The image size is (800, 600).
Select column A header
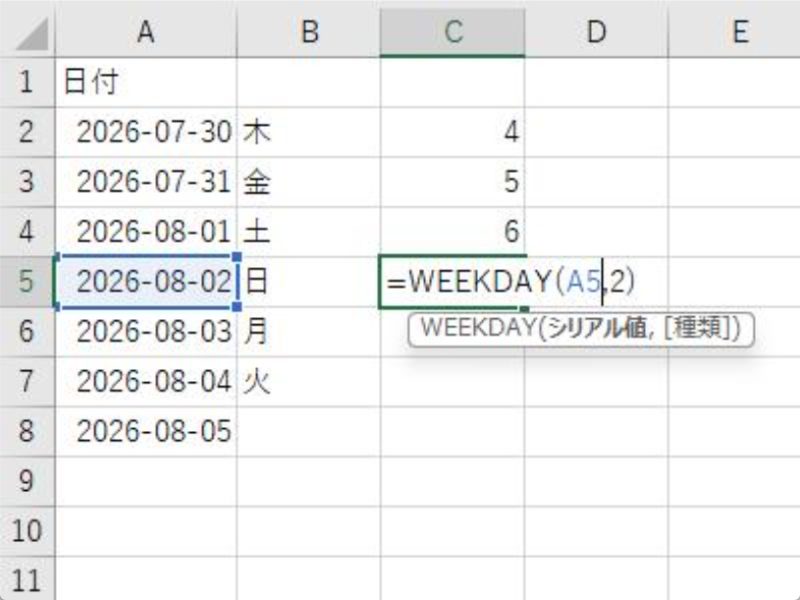146,32
